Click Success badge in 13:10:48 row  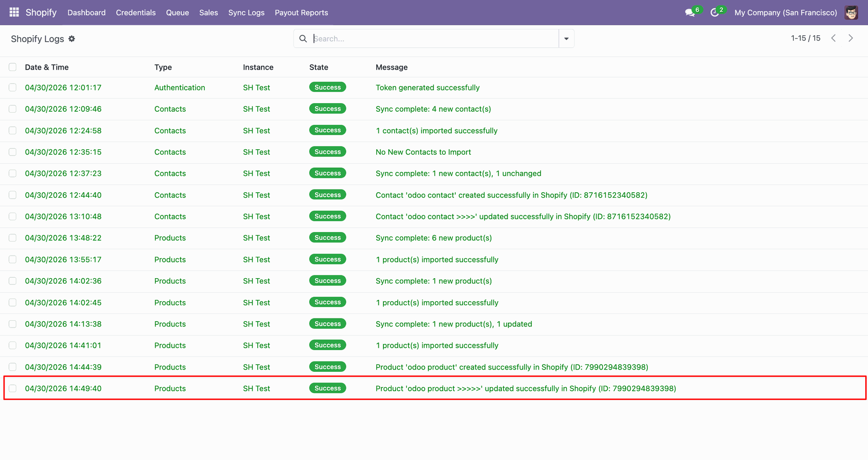[x=328, y=216]
